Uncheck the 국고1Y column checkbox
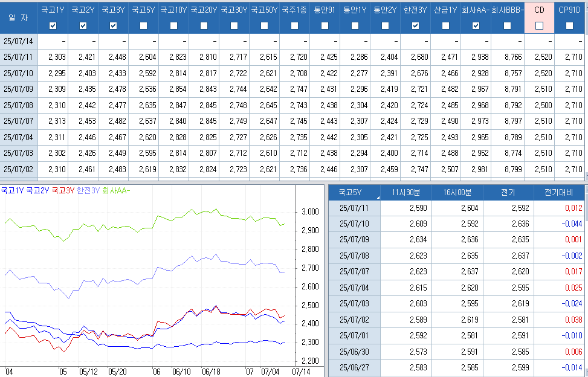Screen dimensions: 588x377 coord(53,25)
